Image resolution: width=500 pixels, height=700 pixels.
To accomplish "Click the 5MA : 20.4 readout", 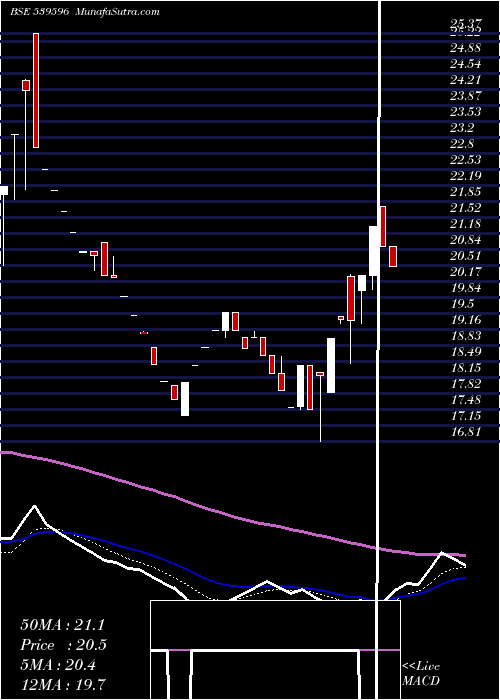I will tap(58, 665).
